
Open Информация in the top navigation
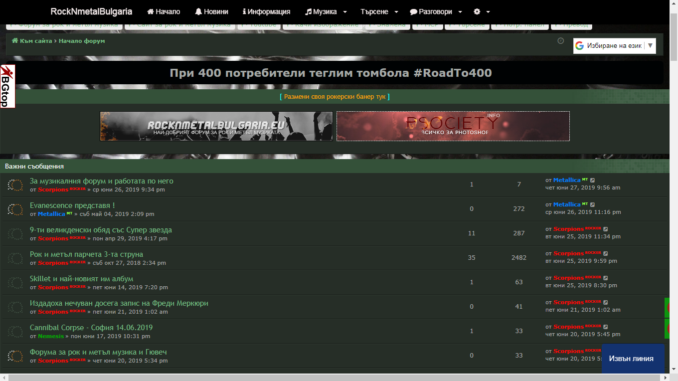266,12
